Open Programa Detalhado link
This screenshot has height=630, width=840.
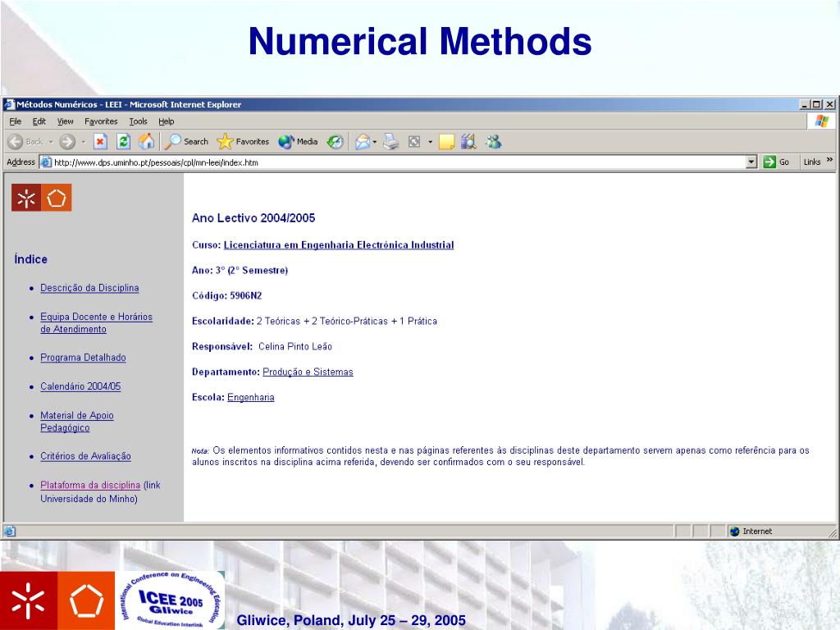pyautogui.click(x=83, y=358)
